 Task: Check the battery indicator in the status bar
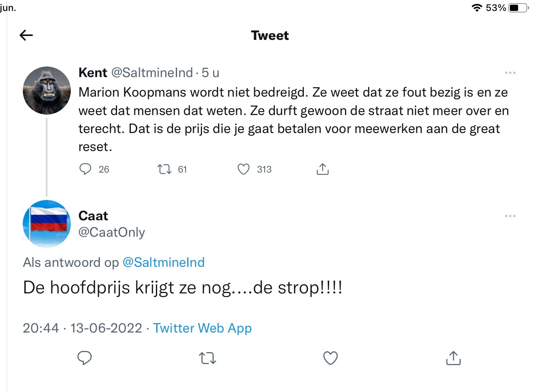[518, 8]
